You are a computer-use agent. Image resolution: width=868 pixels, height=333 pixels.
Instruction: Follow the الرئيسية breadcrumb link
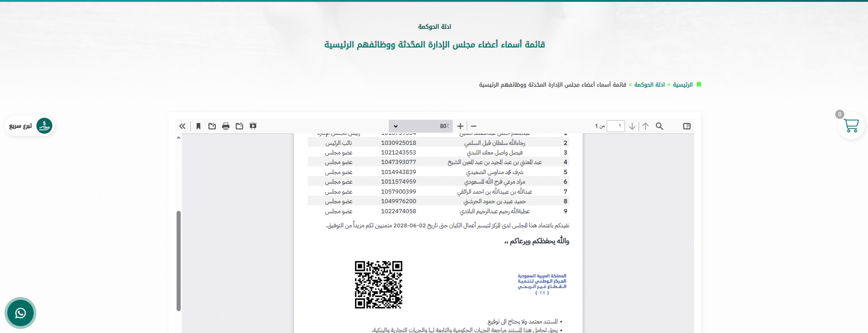[683, 85]
